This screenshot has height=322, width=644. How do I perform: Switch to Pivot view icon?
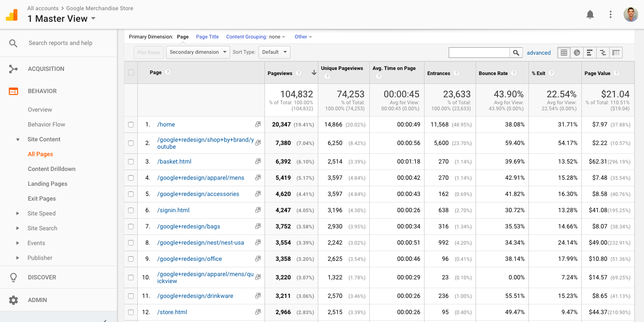coord(616,53)
